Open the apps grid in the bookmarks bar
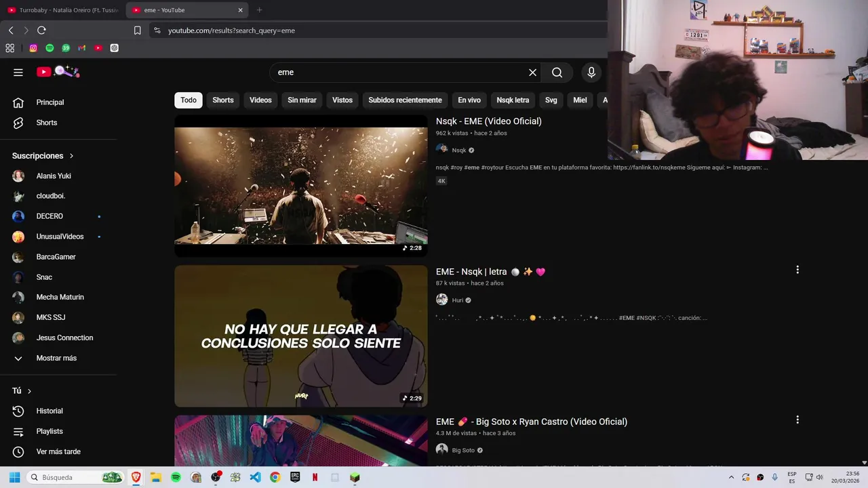 (x=9, y=48)
